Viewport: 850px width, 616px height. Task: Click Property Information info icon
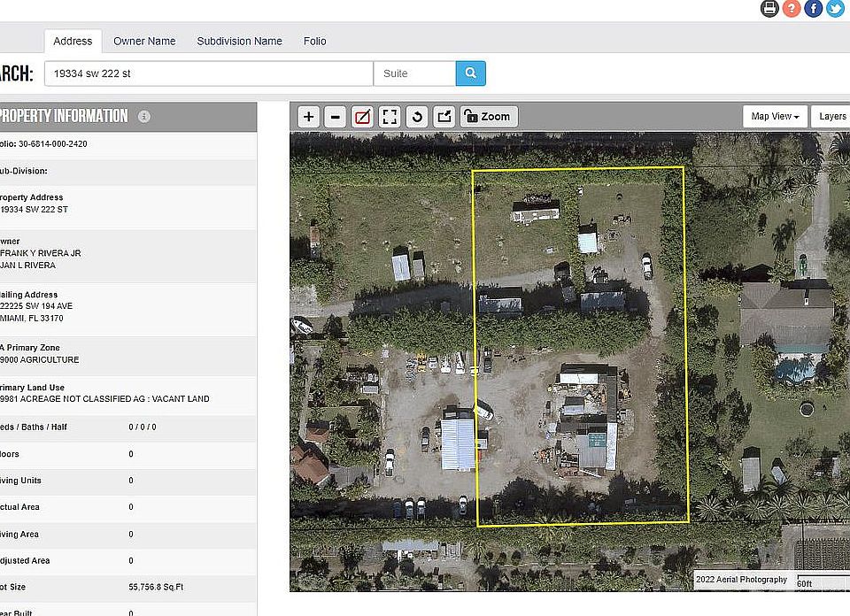click(144, 117)
